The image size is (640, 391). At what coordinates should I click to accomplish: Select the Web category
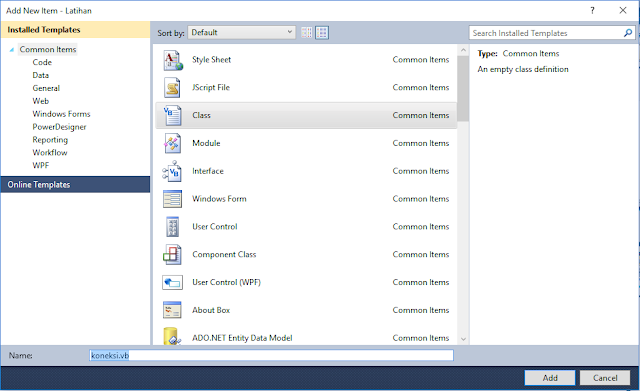[40, 101]
